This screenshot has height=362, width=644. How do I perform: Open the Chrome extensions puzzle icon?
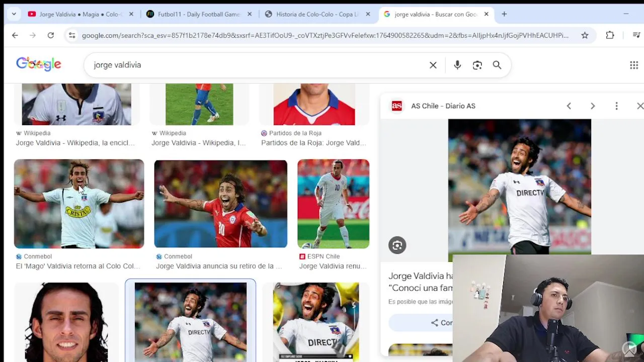pos(610,35)
